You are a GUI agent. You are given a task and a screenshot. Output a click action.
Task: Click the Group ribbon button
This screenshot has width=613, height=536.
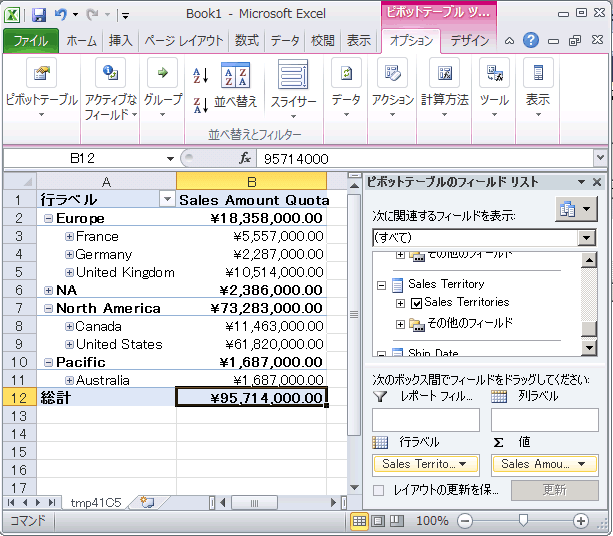pyautogui.click(x=163, y=88)
